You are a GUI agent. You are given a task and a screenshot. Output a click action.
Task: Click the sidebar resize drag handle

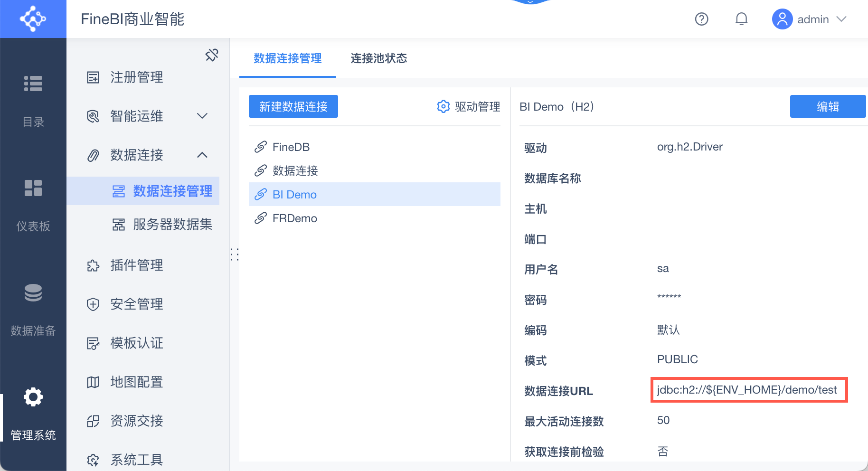235,254
